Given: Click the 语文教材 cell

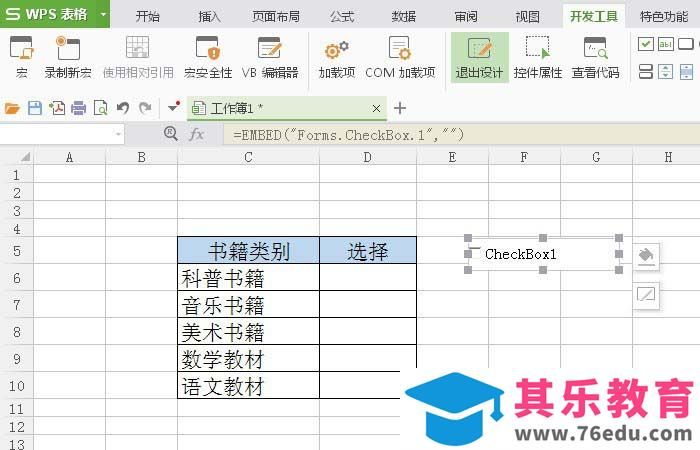Looking at the screenshot, I should (249, 385).
